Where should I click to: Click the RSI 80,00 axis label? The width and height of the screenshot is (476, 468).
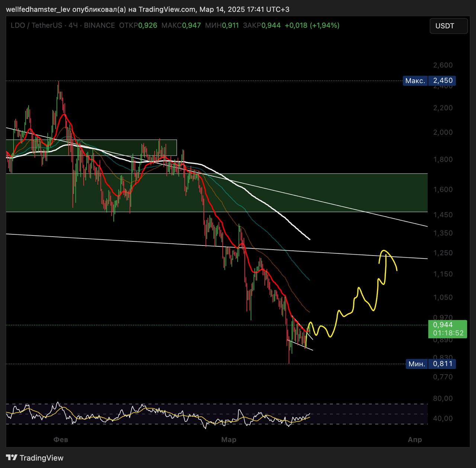point(443,398)
